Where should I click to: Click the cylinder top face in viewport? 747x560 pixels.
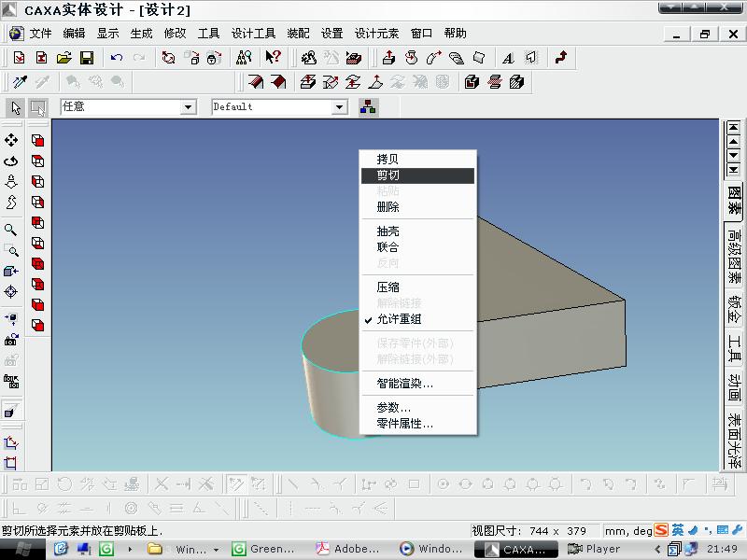point(333,342)
